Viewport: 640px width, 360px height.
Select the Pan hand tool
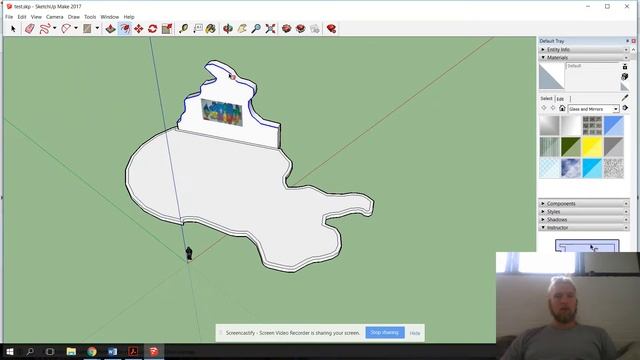click(242, 29)
